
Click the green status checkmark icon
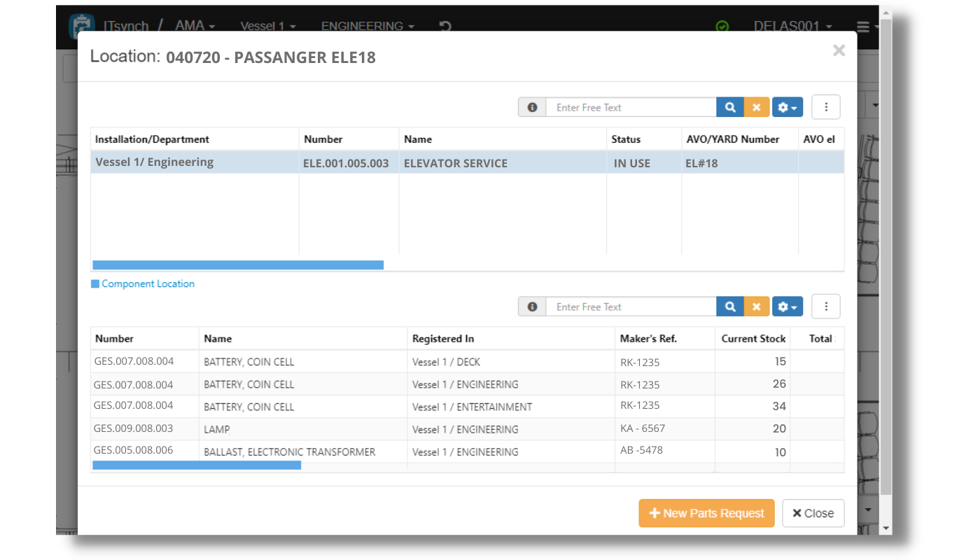[722, 26]
